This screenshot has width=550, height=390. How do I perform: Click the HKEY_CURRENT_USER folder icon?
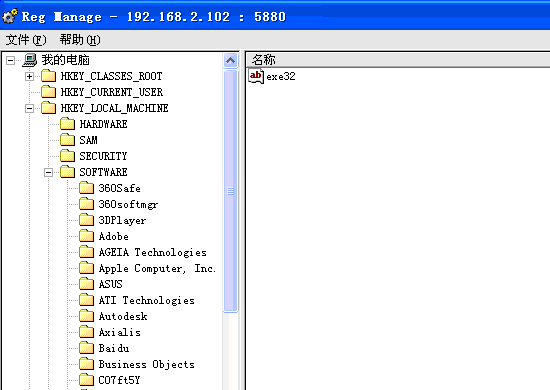pos(48,92)
